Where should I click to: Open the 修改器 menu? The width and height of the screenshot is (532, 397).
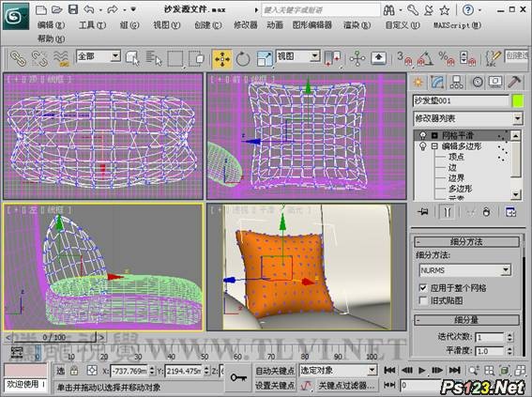click(245, 25)
